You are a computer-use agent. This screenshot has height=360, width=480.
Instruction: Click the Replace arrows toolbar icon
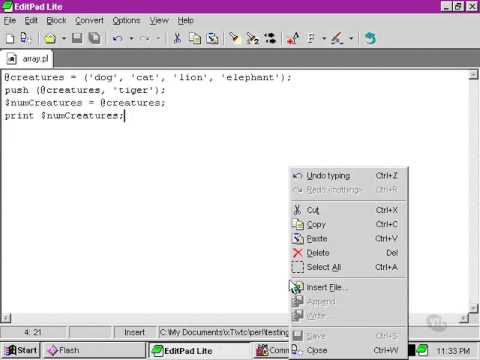(x=270, y=39)
